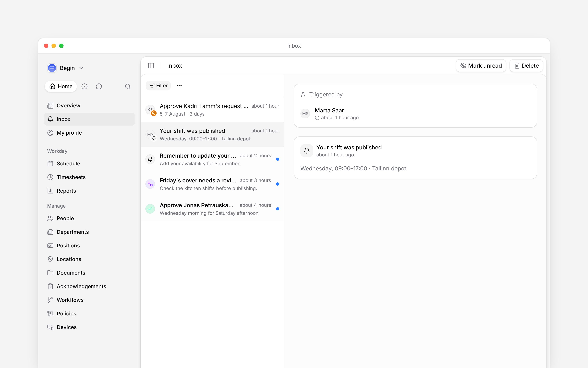Click the Inbox breadcrumb title

click(174, 66)
